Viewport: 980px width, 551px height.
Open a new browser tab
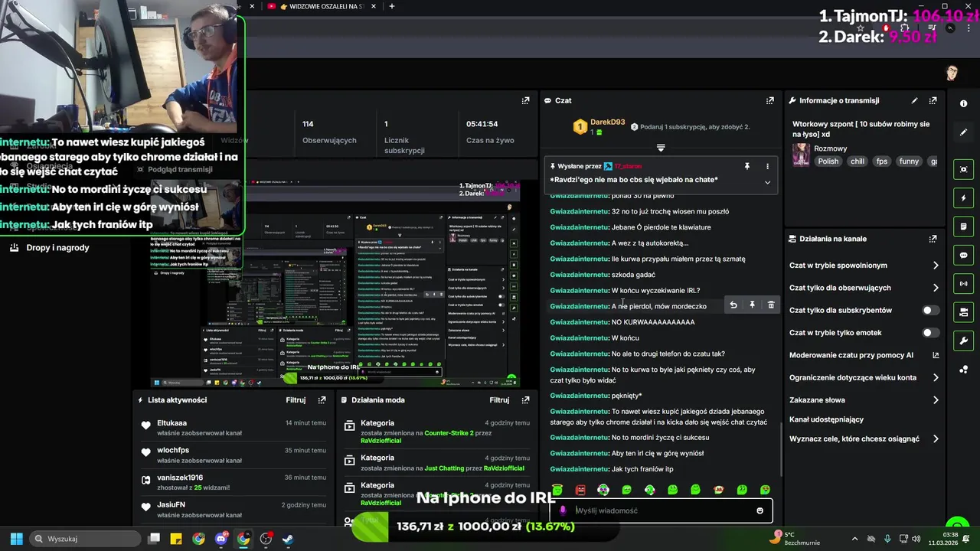point(392,6)
